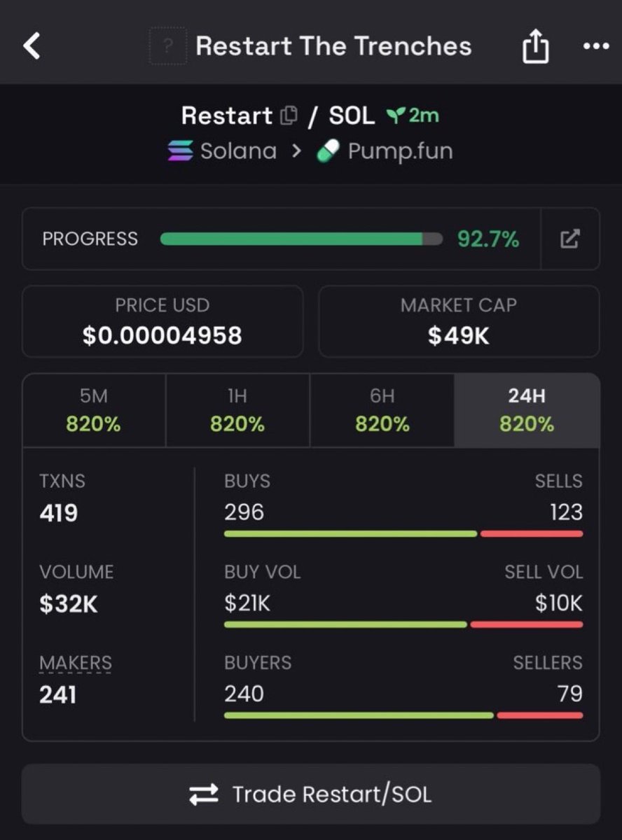
Task: Click the Market Cap $49K box
Action: point(459,321)
